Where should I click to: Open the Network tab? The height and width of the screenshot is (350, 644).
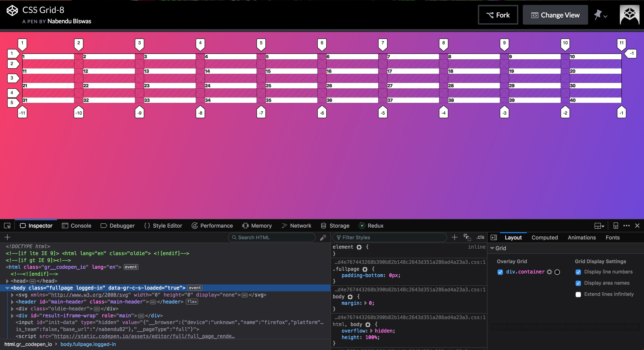[296, 226]
